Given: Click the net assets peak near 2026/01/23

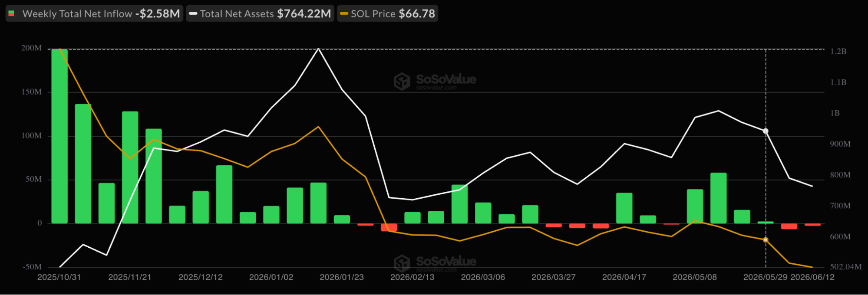Looking at the screenshot, I should coord(318,49).
